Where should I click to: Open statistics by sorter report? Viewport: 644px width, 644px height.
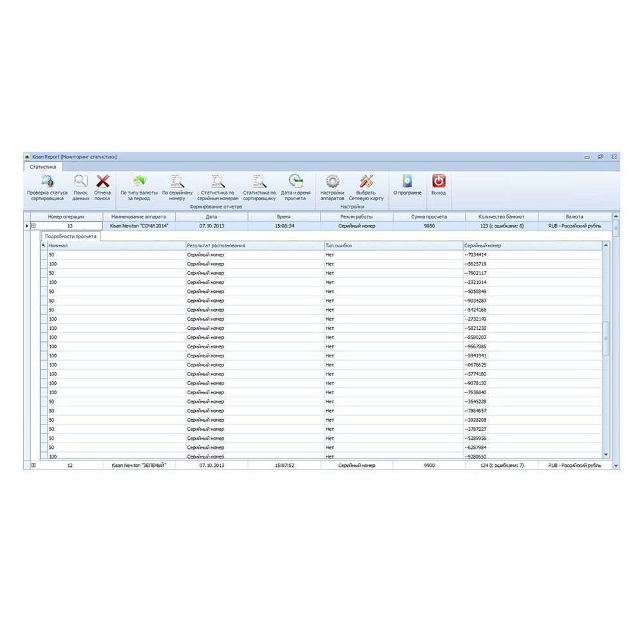[259, 181]
